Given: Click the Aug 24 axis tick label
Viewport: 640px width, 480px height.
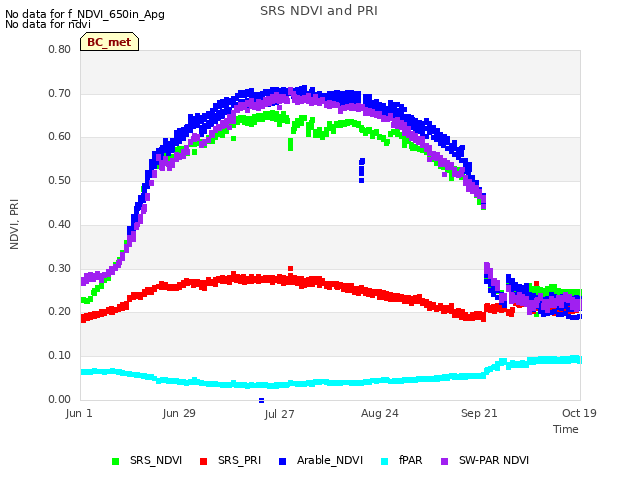Looking at the screenshot, I should [380, 413].
